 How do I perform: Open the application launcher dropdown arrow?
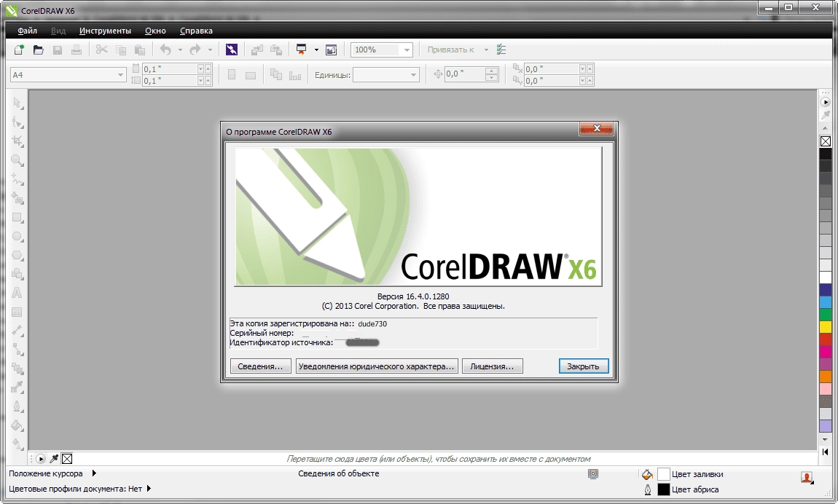tap(316, 50)
